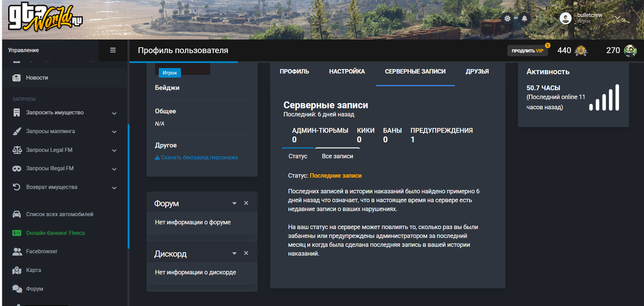Expand Запросы Illegal FM submenu
Screen dimensions: 644x306
[x=114, y=169]
